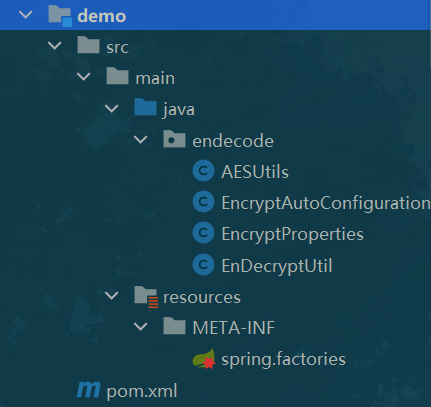The height and width of the screenshot is (407, 431).
Task: Select the resources folder label
Action: pos(202,297)
